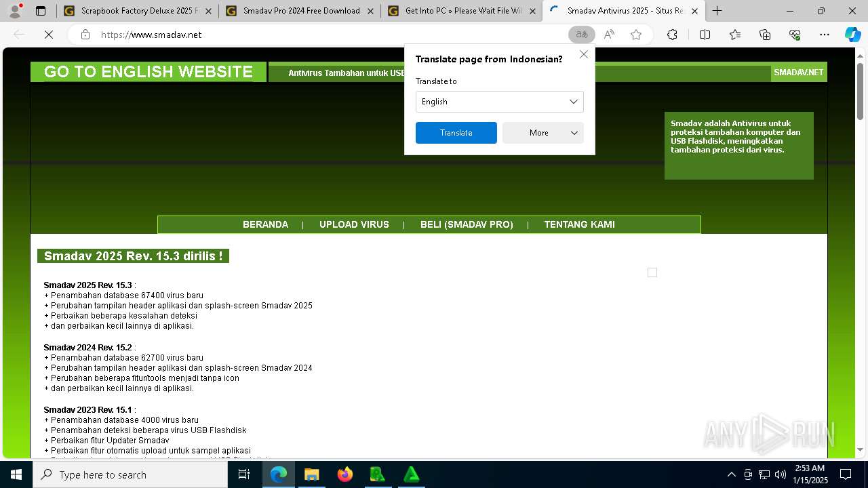Close the Smadav Pro 2024 tab
The height and width of the screenshot is (488, 868).
370,11
